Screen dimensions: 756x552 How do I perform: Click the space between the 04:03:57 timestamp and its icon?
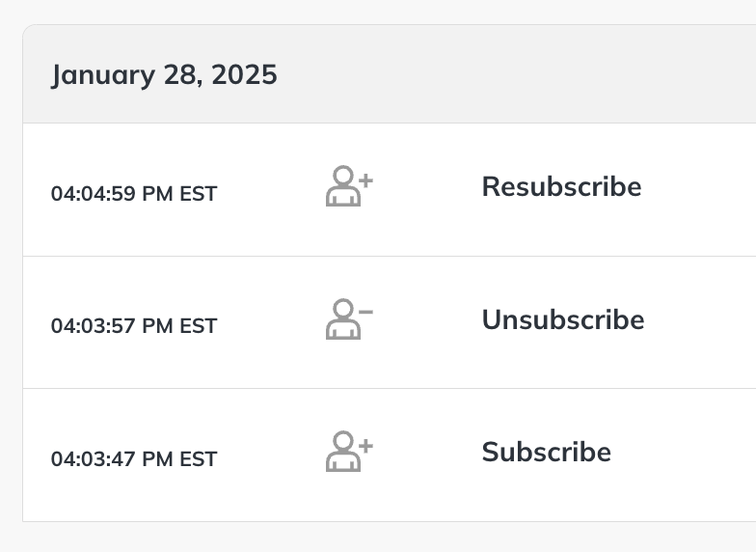coord(272,322)
